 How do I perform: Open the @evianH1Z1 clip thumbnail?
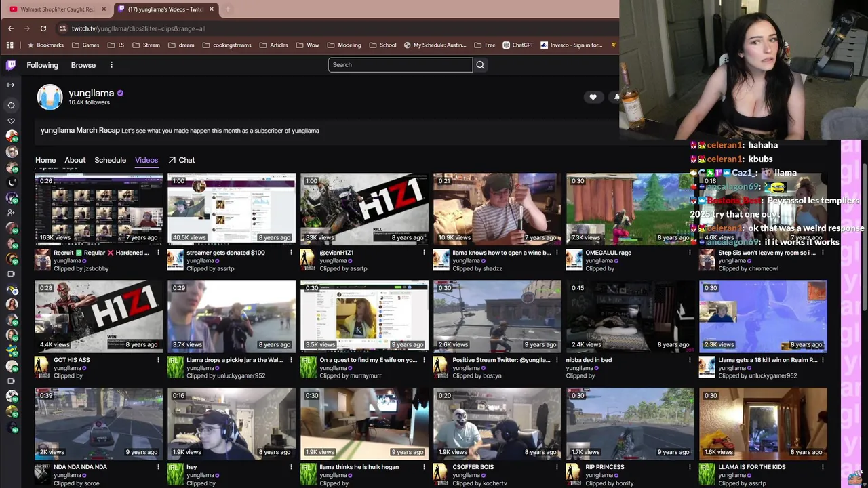(x=364, y=209)
